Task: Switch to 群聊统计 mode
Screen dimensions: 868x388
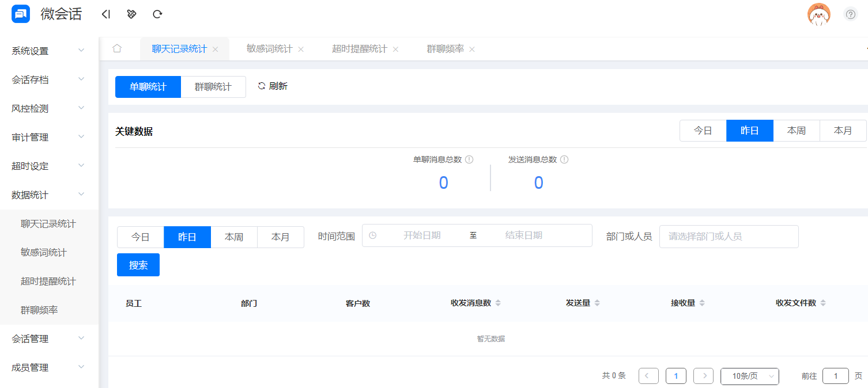Action: click(213, 86)
